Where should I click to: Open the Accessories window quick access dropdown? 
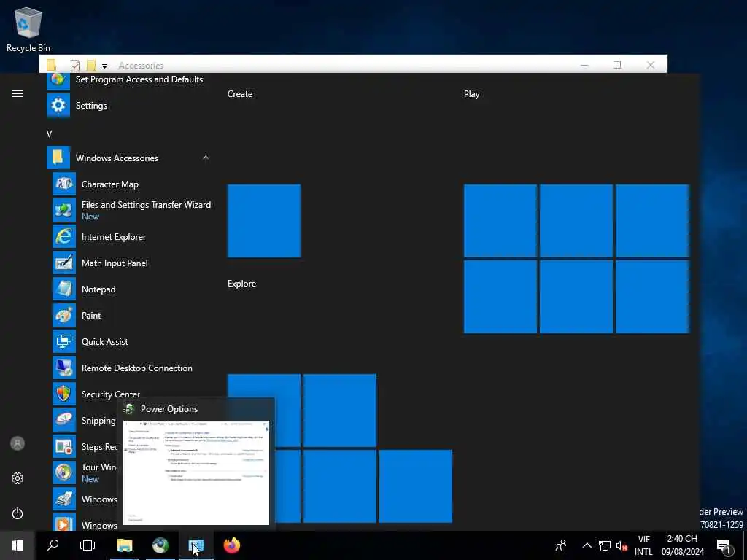104,66
